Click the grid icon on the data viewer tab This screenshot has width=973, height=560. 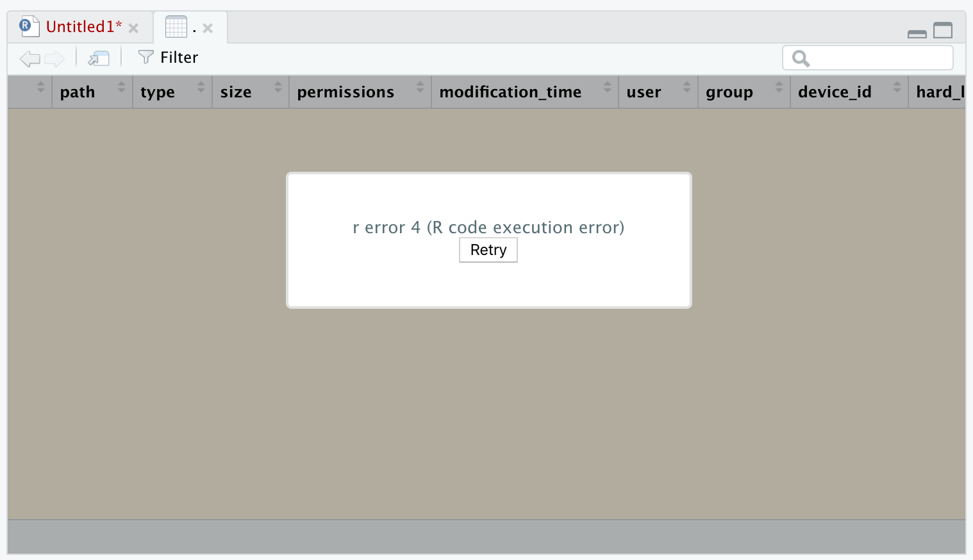coord(175,26)
